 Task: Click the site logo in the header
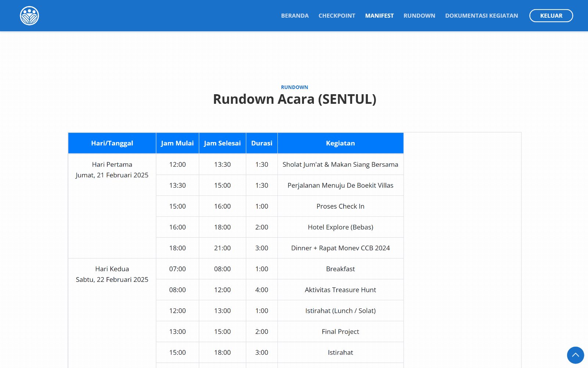click(x=29, y=15)
